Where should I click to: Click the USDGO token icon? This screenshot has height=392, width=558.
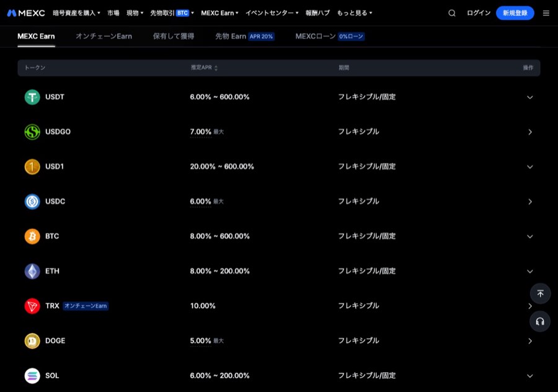(32, 131)
